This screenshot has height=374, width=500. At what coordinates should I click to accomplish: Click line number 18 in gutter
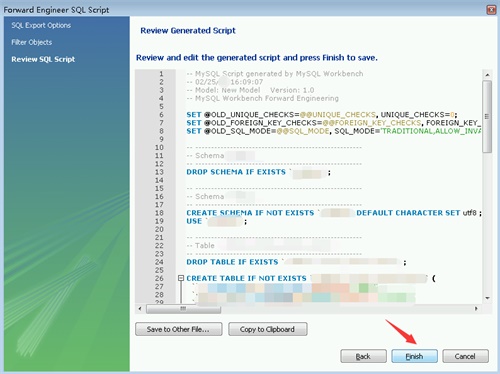[159, 213]
